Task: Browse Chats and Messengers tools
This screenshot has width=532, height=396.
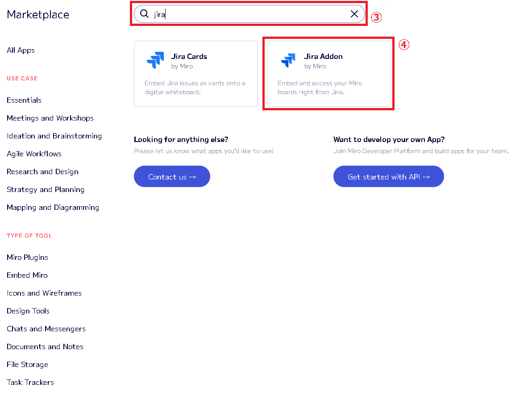Action: tap(46, 329)
